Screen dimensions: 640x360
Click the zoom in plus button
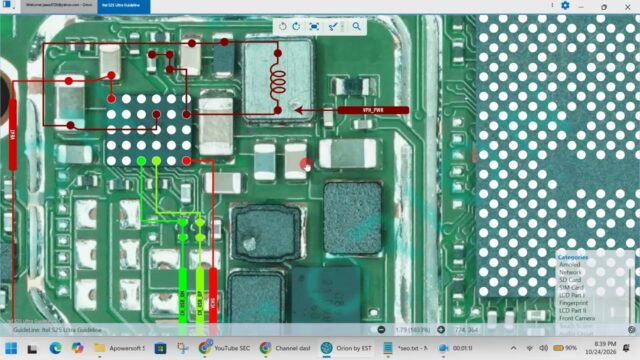[441, 329]
